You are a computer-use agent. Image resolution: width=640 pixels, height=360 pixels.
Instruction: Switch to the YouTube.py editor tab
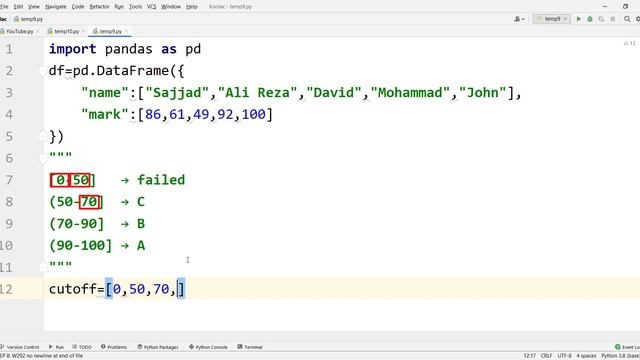coord(19,31)
